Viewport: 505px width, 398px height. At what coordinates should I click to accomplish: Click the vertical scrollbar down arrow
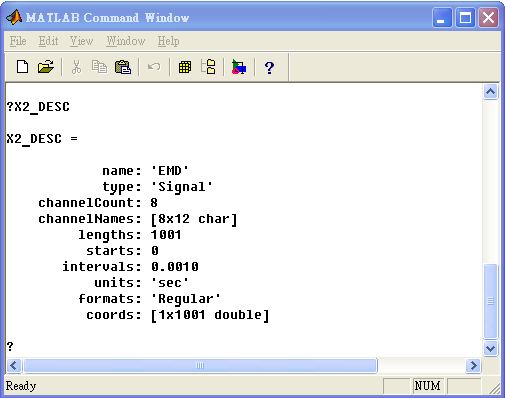click(x=490, y=349)
